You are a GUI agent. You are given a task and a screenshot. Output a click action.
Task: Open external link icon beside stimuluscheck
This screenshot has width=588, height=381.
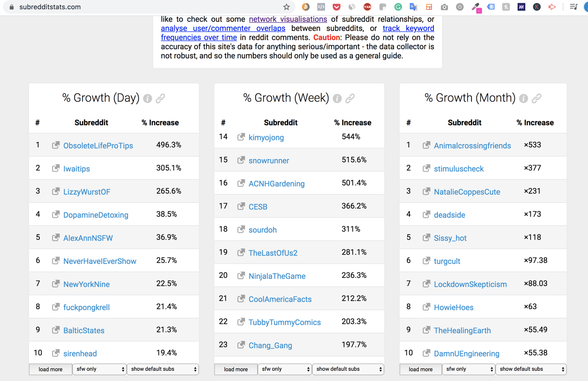pos(427,168)
